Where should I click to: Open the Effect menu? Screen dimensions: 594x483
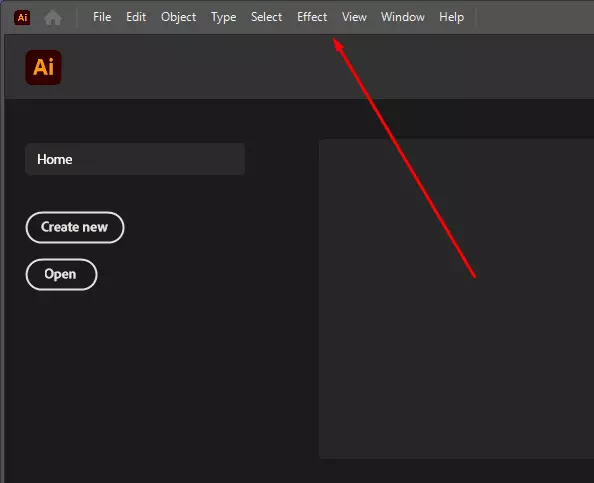pos(312,17)
